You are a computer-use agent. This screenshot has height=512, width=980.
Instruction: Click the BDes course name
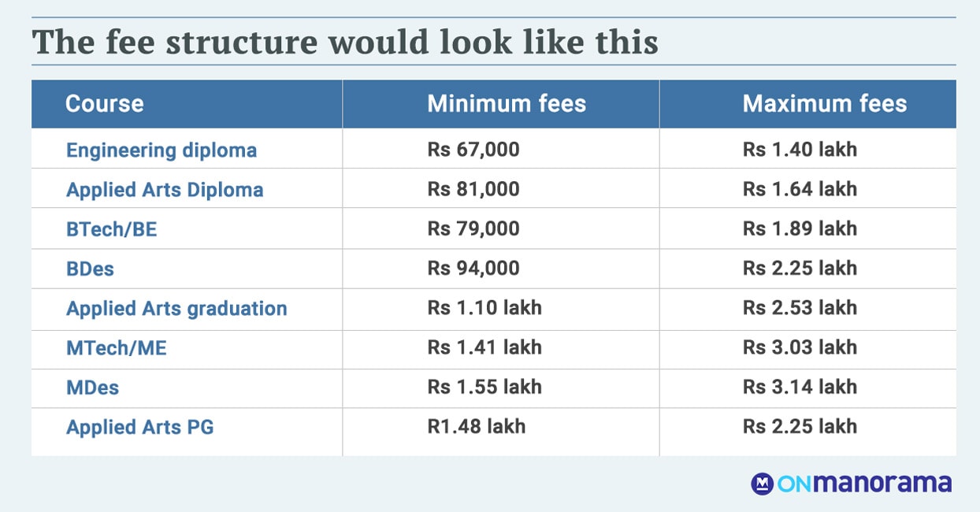[90, 269]
